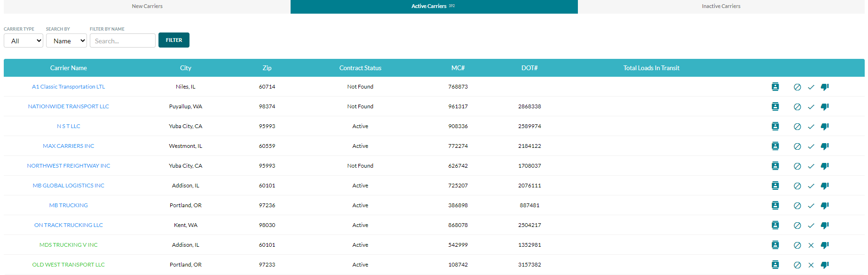Sort by Contract Status column header

pos(360,68)
